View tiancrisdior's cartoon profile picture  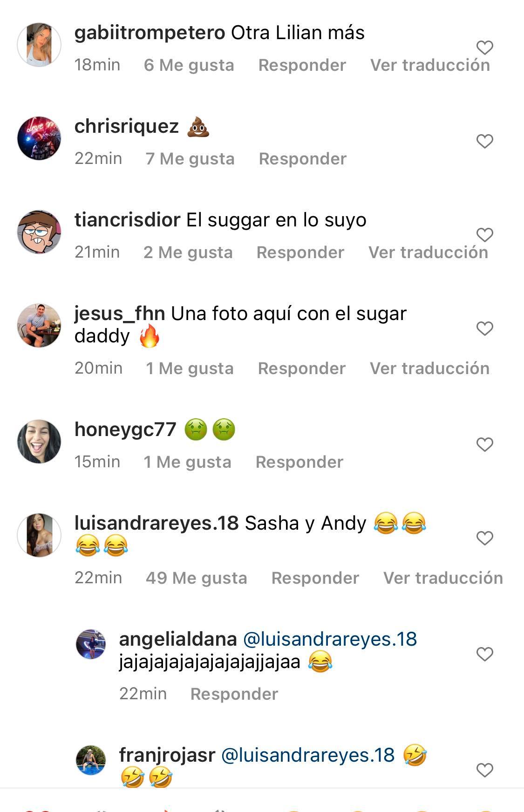[x=39, y=232]
